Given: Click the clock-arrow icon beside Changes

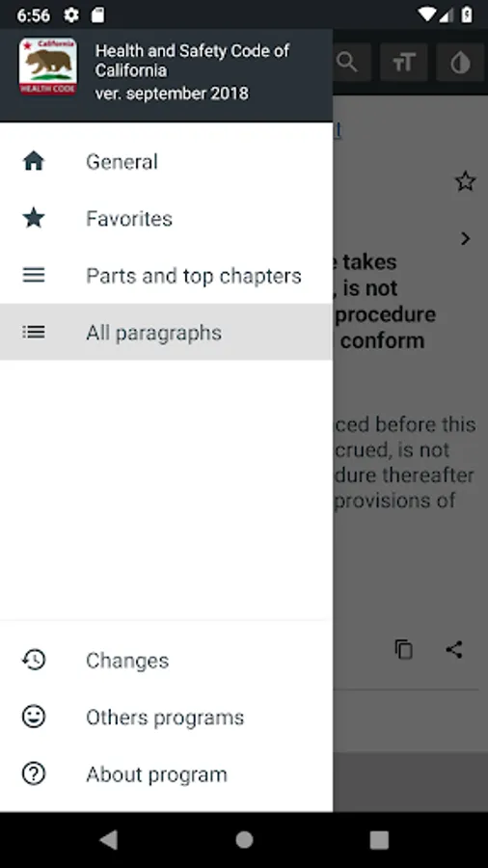Looking at the screenshot, I should [34, 660].
